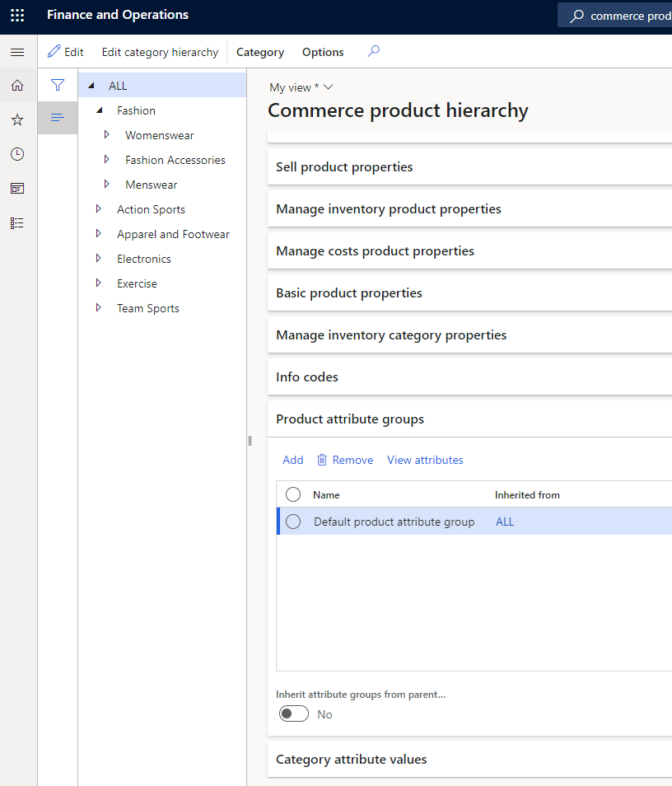Open Favorites star icon in sidebar

coord(16,119)
